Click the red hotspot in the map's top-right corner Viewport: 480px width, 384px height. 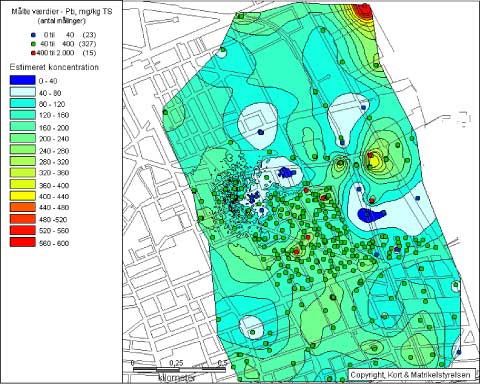point(364,11)
